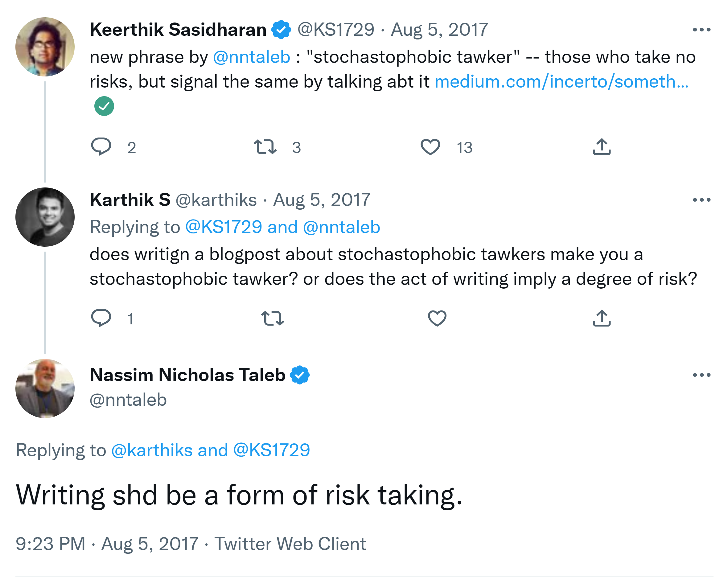This screenshot has width=728, height=588.
Task: Open Keerthik Sasidharan's profile picture
Action: [45, 47]
